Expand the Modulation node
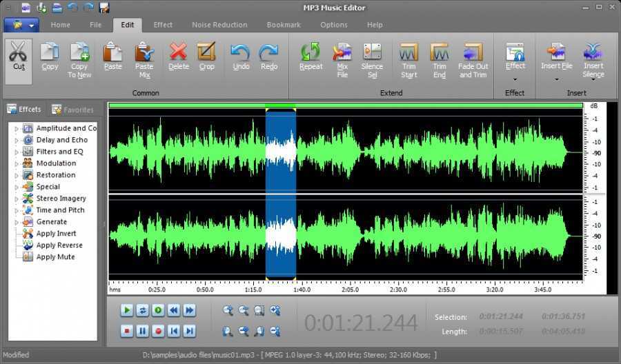The image size is (621, 364). (17, 163)
